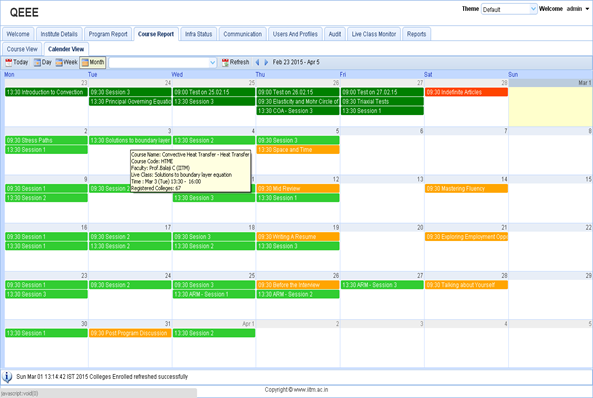Open the course filter combo box
Image resolution: width=593 pixels, height=398 pixels.
coord(162,62)
